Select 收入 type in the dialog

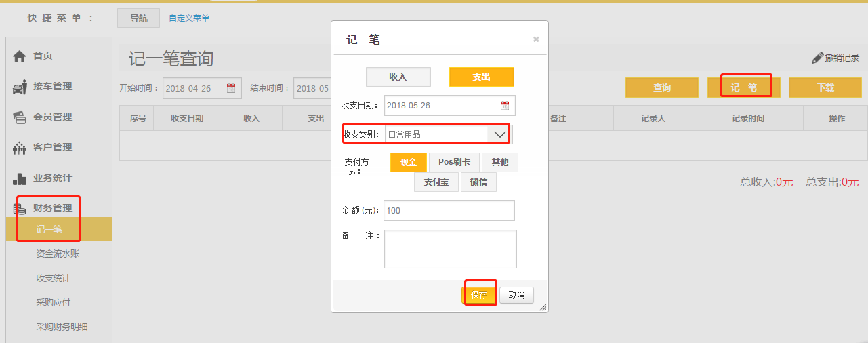(398, 77)
